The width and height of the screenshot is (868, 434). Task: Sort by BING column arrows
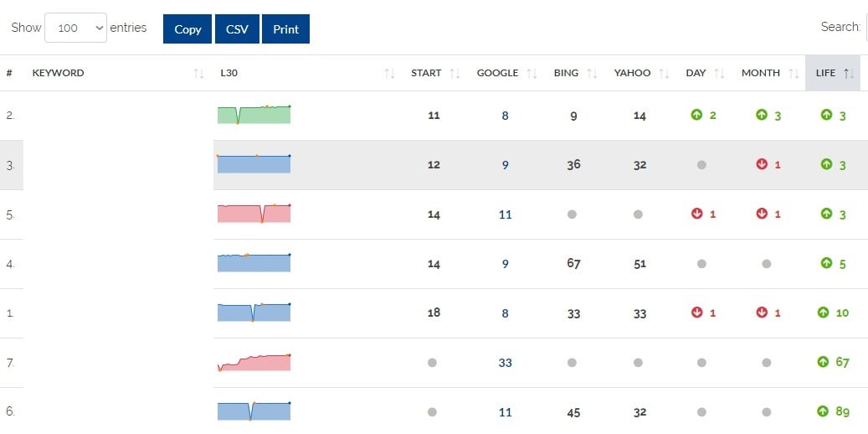tap(592, 74)
